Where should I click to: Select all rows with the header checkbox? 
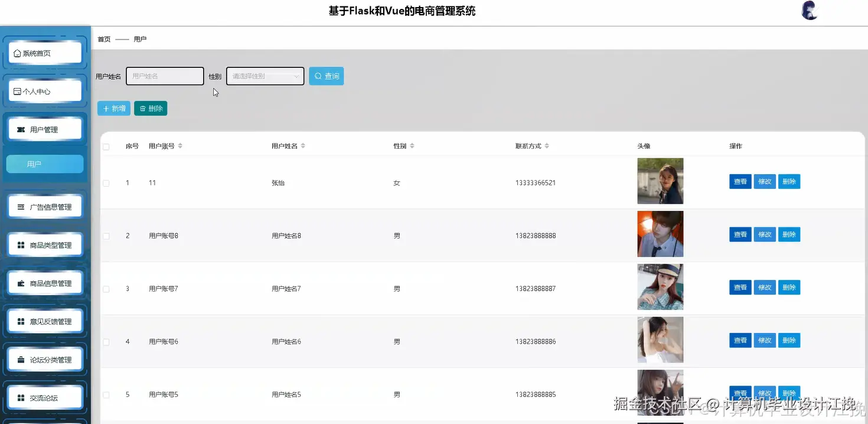106,146
